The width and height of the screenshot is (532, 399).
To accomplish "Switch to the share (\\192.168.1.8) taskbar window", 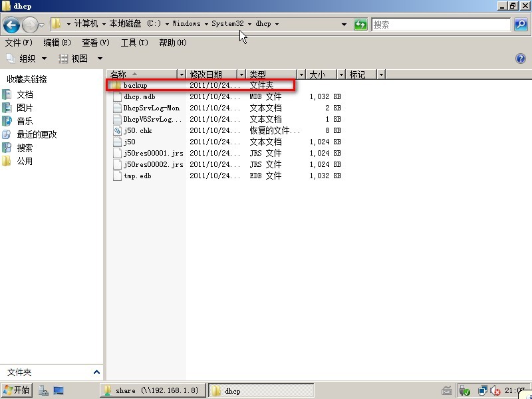I will click(x=152, y=390).
